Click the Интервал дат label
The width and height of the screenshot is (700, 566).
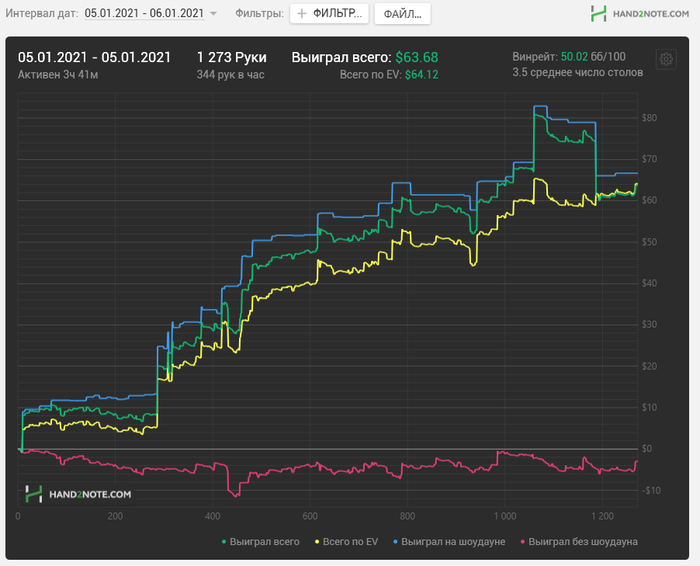(x=42, y=13)
